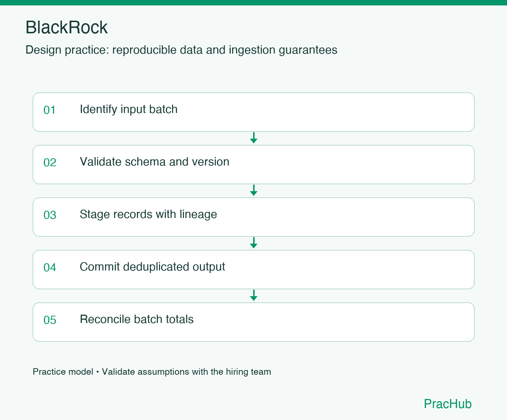Click Validate assumptions with the hiring team
This screenshot has width=507, height=420.
point(187,372)
